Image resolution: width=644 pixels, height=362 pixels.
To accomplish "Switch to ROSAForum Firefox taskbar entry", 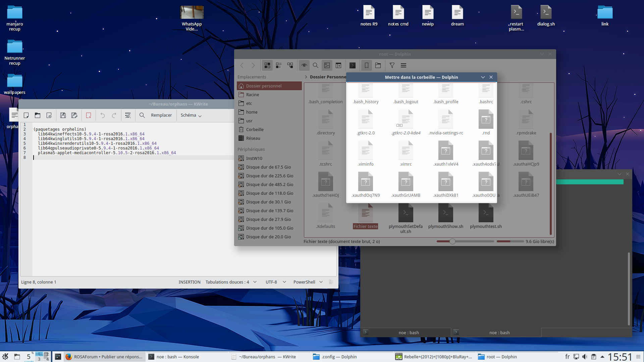I will (104, 357).
